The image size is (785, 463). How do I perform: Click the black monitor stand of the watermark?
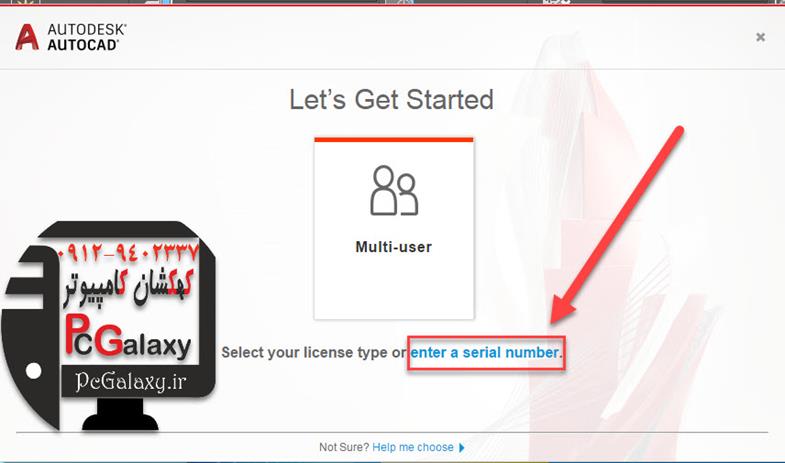(120, 414)
